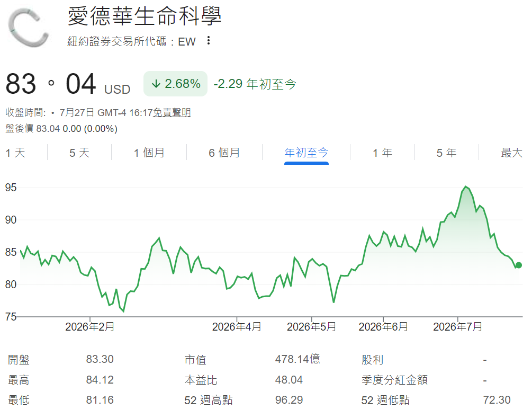Click the 季度分紅金額 label
The width and height of the screenshot is (532, 409).
pyautogui.click(x=394, y=380)
